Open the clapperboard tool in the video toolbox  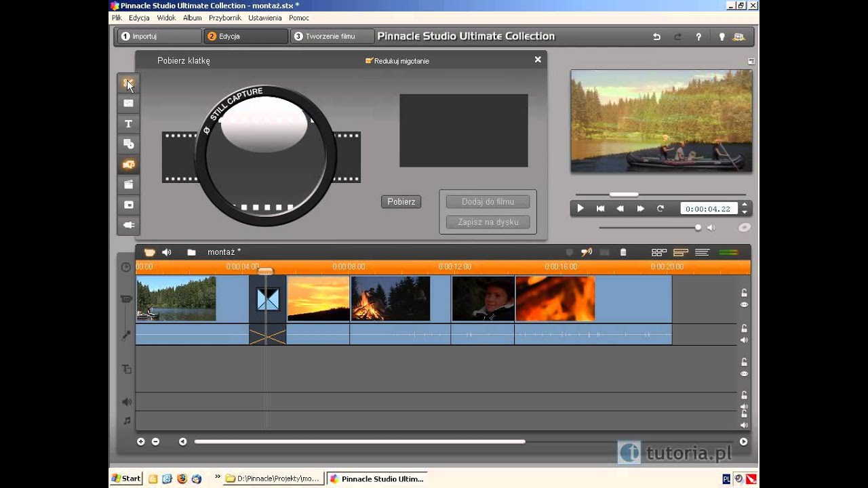(128, 184)
